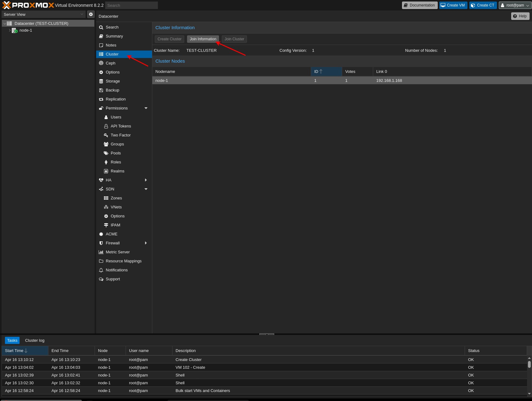Click the ACME icon in the sidebar
Image resolution: width=532 pixels, height=401 pixels.
(x=111, y=234)
